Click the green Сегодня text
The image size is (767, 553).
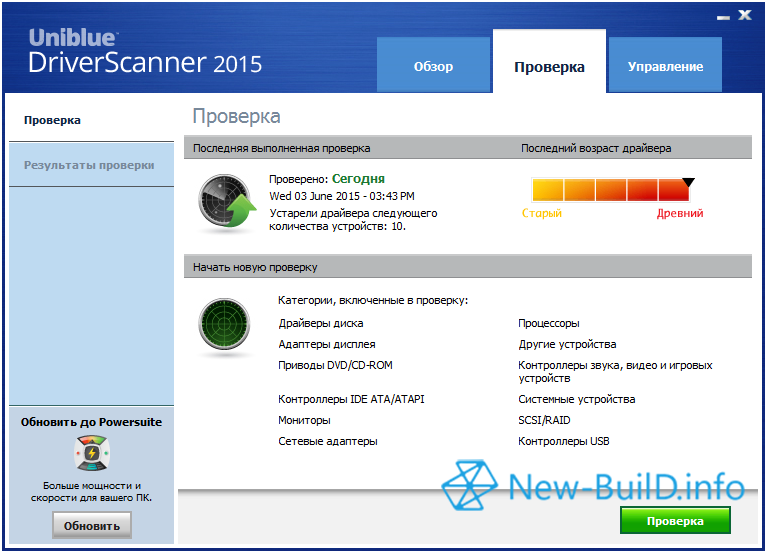point(358,179)
